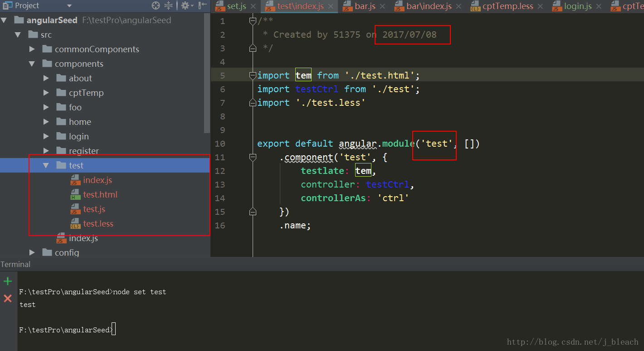This screenshot has width=644, height=351.
Task: Fold the comment block at line 1
Action: coord(253,21)
